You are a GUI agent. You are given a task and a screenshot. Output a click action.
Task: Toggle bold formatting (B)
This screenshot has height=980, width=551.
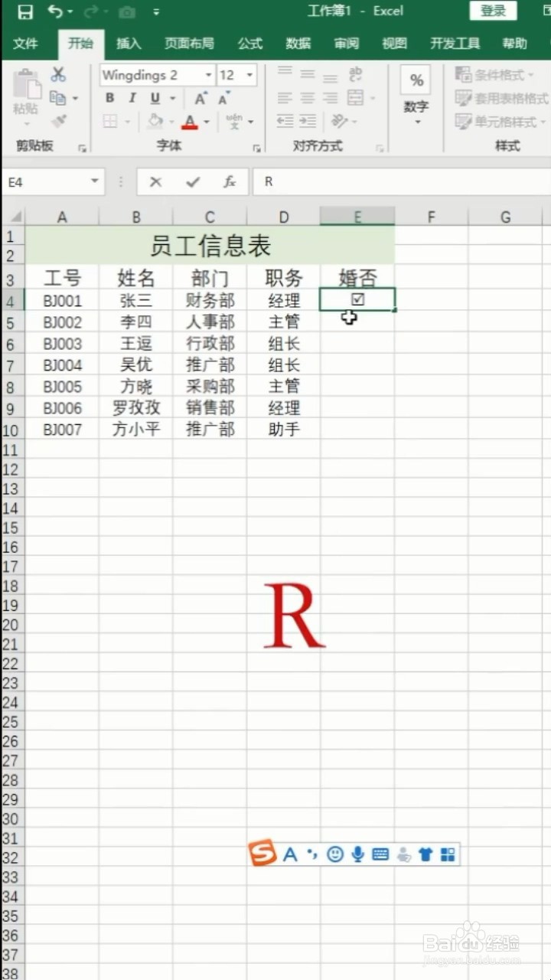[109, 98]
